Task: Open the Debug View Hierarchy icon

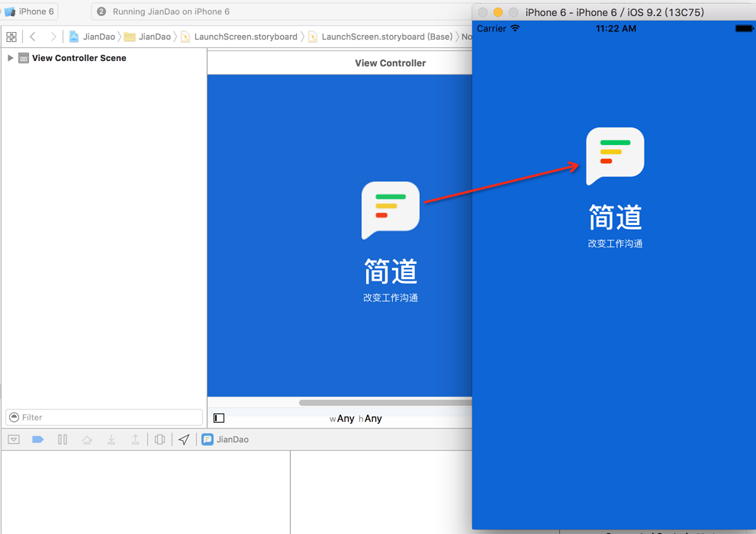Action: 159,439
